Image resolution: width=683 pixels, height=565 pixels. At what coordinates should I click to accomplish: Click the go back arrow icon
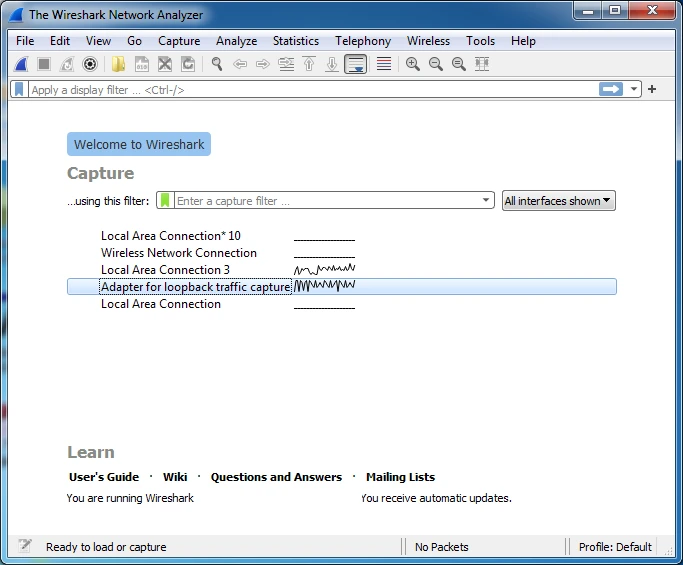coord(240,64)
